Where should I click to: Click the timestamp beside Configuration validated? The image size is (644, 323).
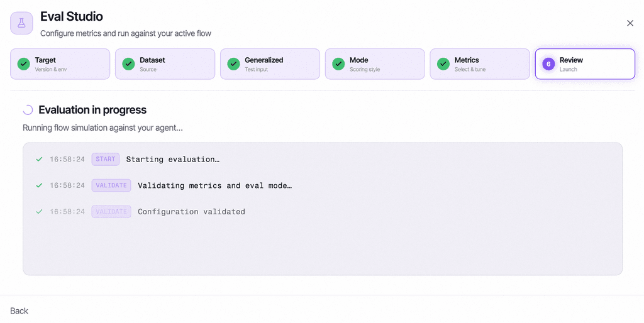(x=67, y=212)
